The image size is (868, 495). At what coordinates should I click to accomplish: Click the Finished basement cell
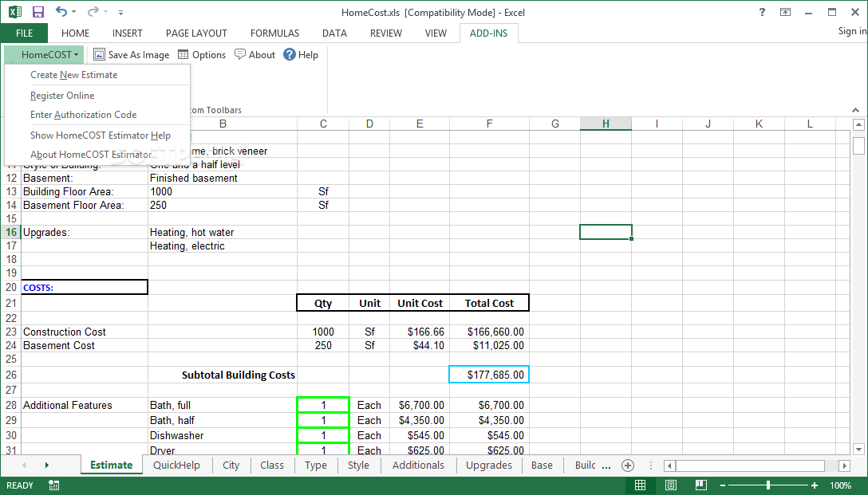pyautogui.click(x=223, y=178)
